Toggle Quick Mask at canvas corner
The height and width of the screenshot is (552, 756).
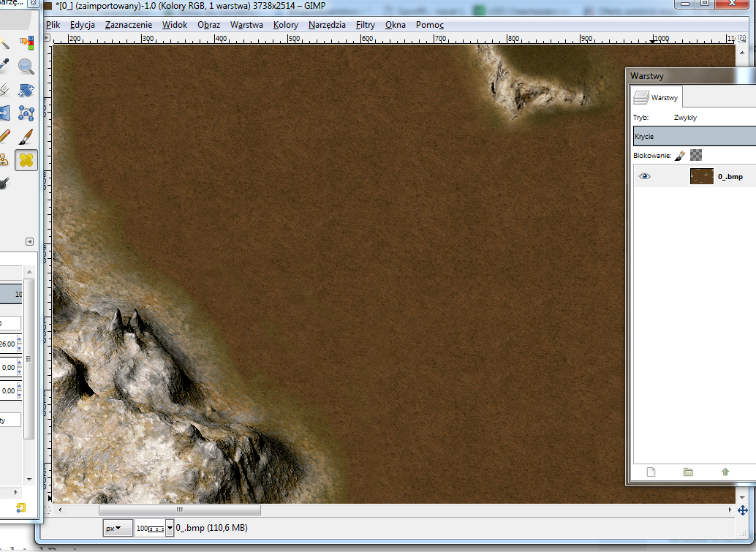[x=48, y=509]
